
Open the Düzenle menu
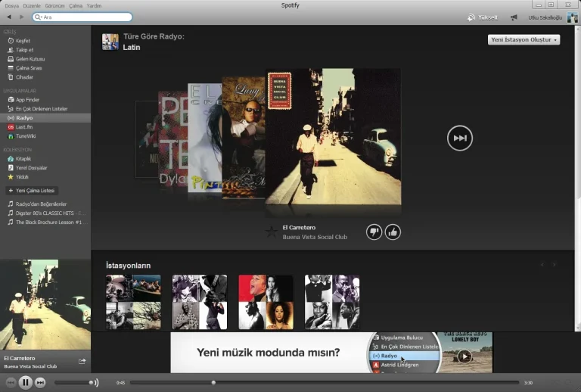[x=32, y=5]
